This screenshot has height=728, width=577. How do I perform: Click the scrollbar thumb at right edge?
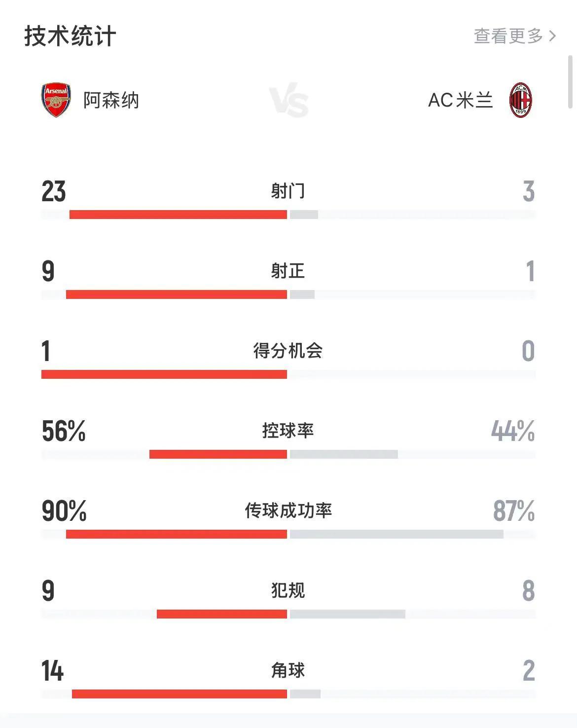tap(571, 81)
